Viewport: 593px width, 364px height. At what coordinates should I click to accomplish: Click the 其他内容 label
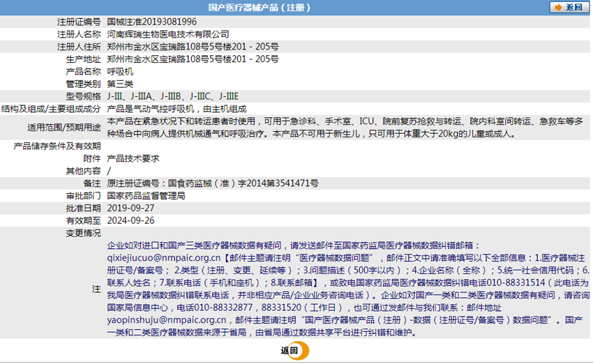[83, 171]
